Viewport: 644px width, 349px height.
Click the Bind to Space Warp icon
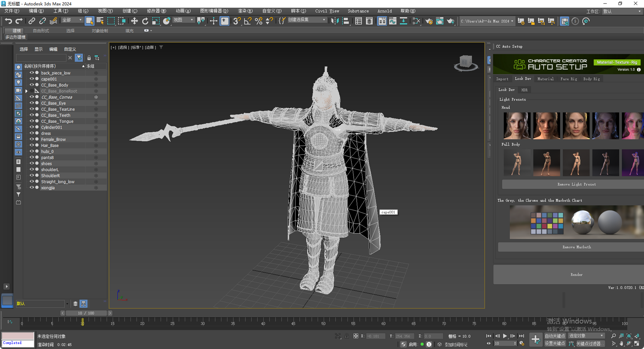(x=53, y=21)
